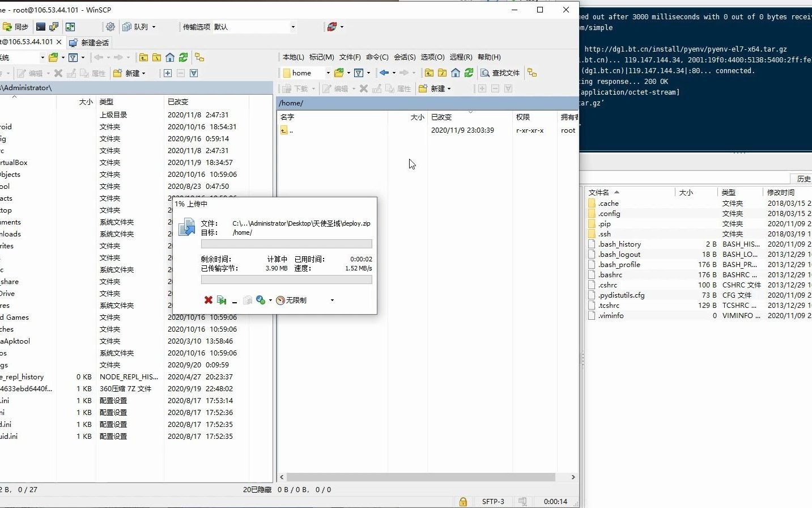Screen dimensions: 812x508
Task: Click the 历史 tab in right window
Action: [804, 179]
